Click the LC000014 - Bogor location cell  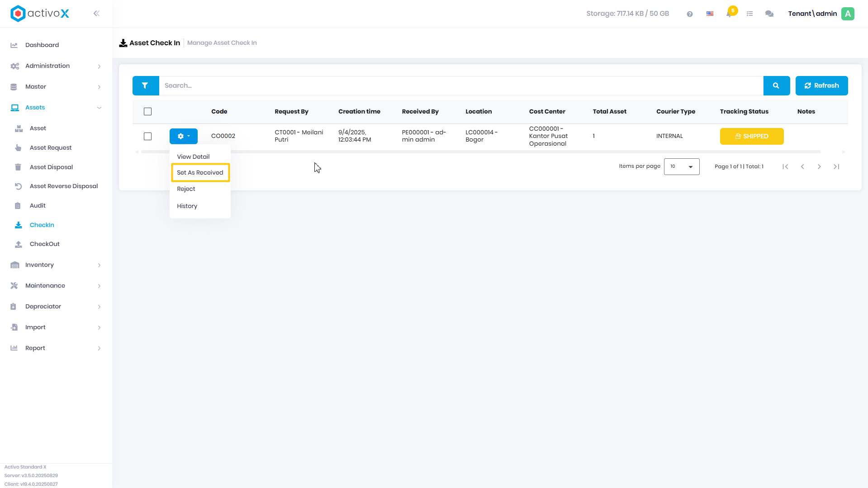click(x=481, y=136)
